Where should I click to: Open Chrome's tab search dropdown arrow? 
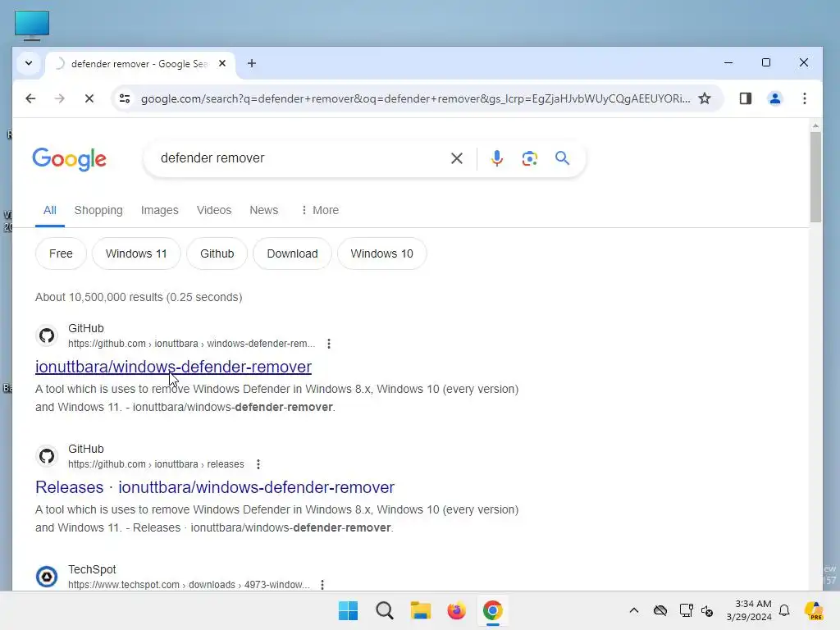click(29, 63)
